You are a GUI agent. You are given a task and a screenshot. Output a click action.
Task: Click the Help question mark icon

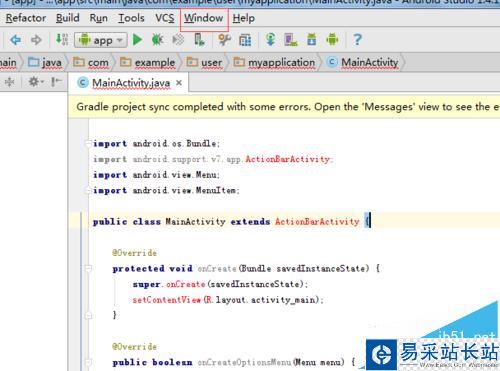click(x=357, y=40)
